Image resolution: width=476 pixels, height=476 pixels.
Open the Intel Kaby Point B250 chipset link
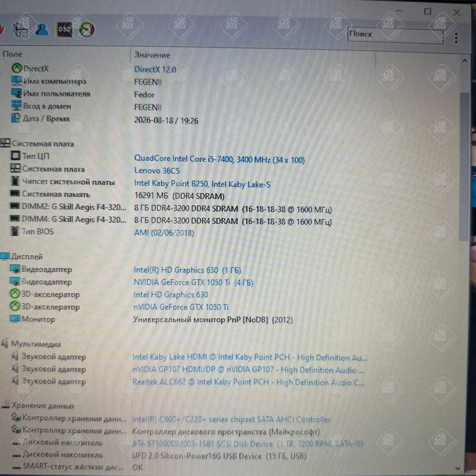click(202, 184)
